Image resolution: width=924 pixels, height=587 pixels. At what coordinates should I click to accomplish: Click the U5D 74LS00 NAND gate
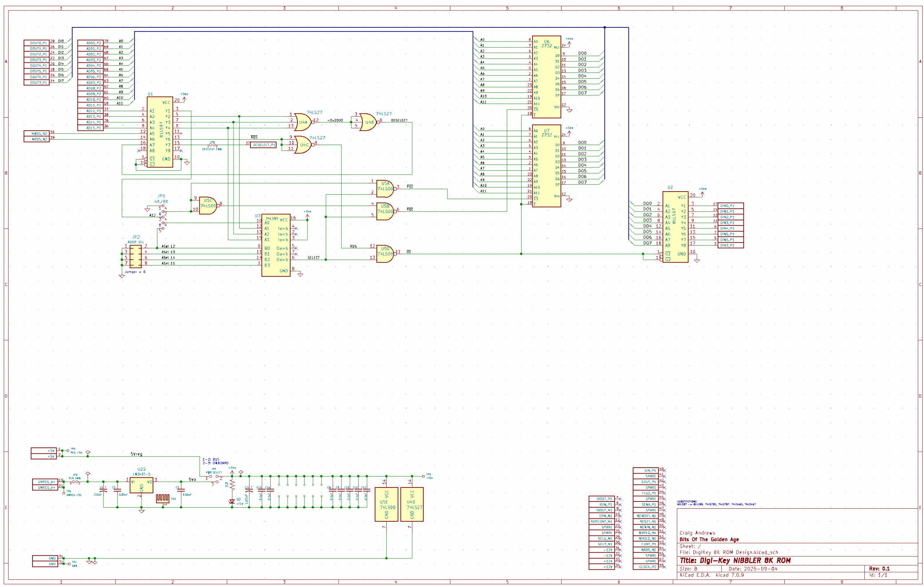[384, 254]
